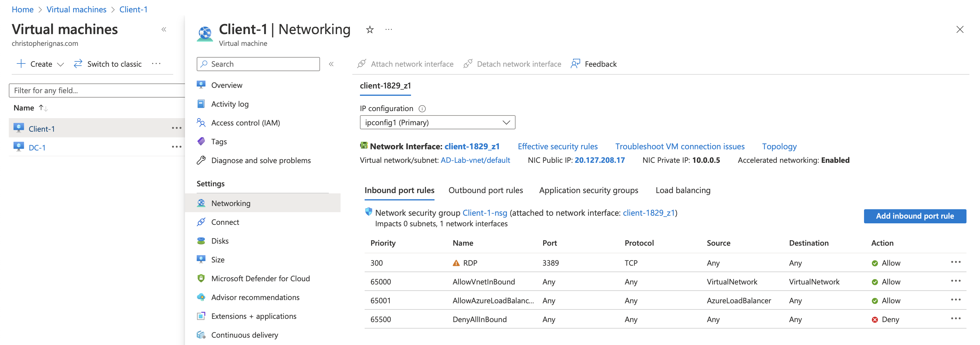Click the Detach network interface icon
The height and width of the screenshot is (345, 980).
(x=468, y=63)
